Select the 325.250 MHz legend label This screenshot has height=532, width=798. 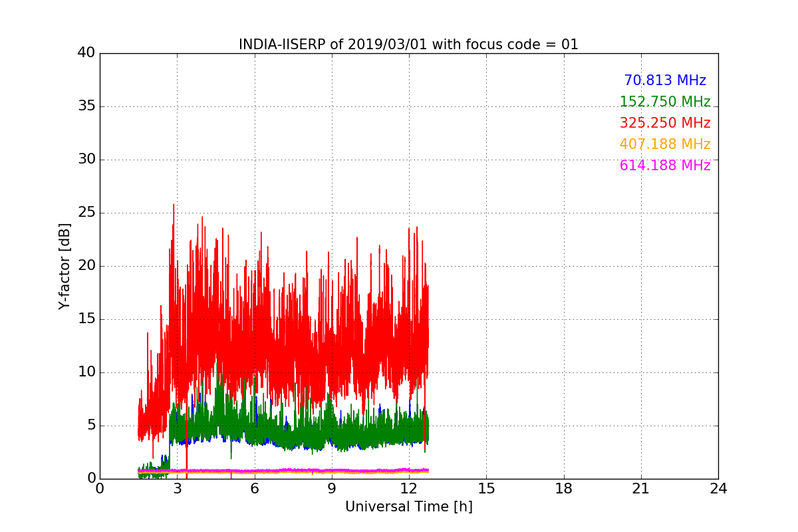[x=665, y=123]
